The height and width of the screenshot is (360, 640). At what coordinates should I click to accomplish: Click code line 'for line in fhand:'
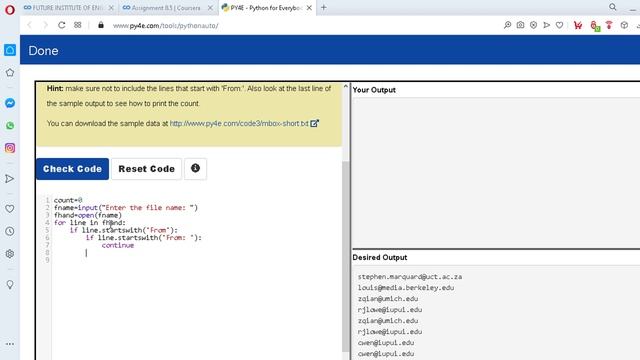click(90, 223)
